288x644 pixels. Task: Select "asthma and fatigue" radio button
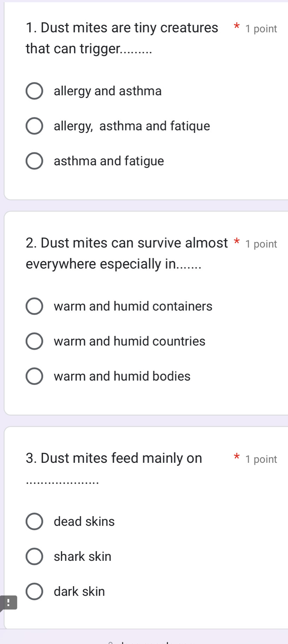pyautogui.click(x=34, y=161)
